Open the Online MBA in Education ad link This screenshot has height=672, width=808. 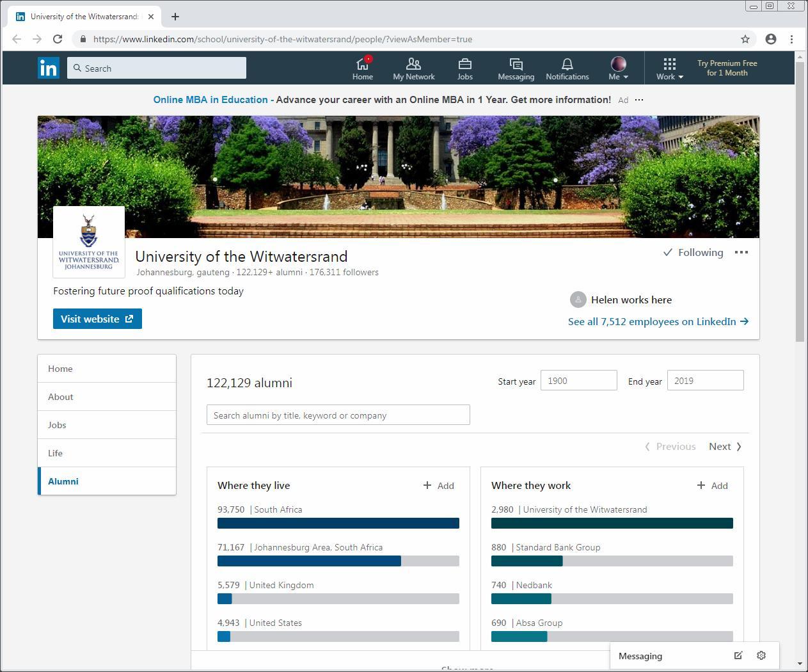(x=210, y=100)
